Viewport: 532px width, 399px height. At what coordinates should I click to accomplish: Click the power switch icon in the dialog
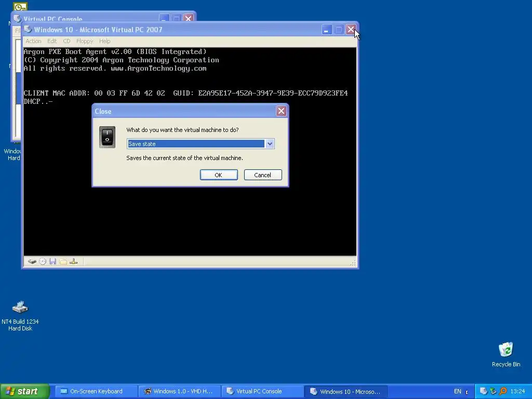click(107, 137)
